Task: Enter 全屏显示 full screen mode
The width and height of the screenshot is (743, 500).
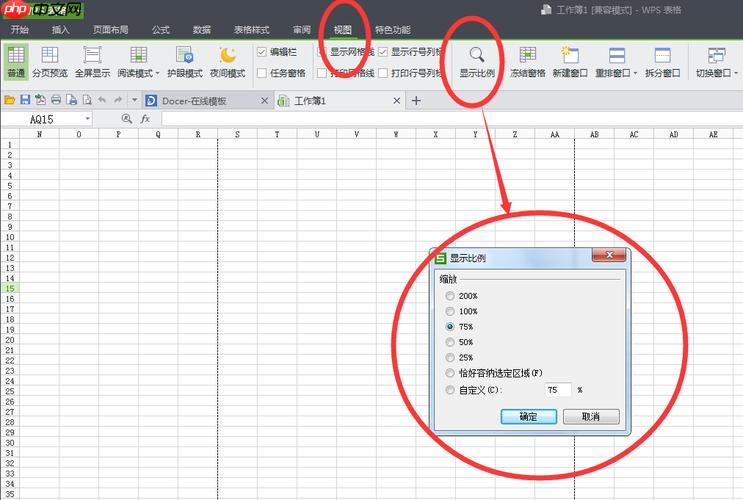Action: [x=92, y=62]
